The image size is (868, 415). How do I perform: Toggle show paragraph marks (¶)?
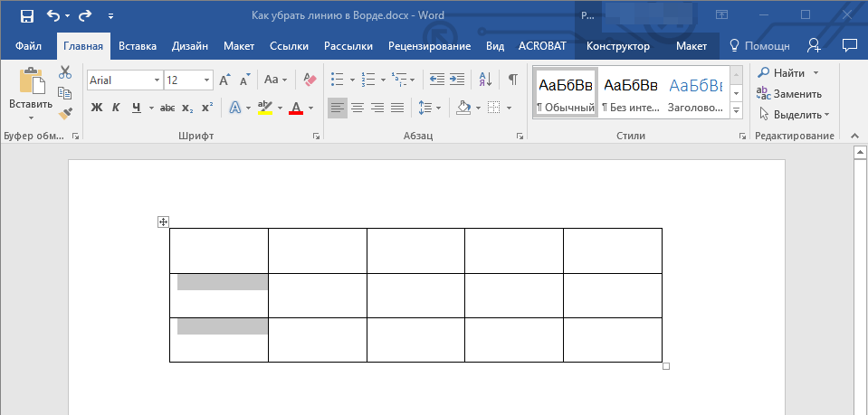tap(512, 80)
